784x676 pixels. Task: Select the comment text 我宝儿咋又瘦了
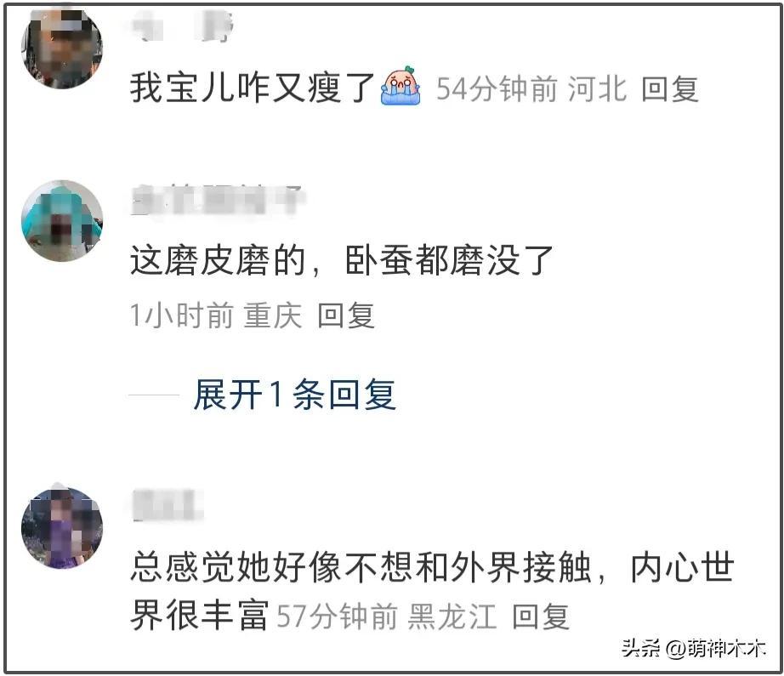[253, 88]
